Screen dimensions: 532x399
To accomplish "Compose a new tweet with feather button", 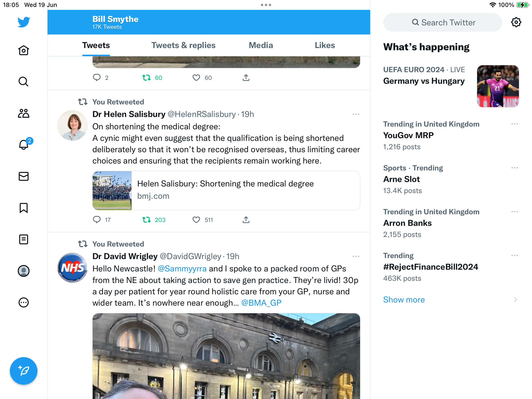I will (24, 371).
